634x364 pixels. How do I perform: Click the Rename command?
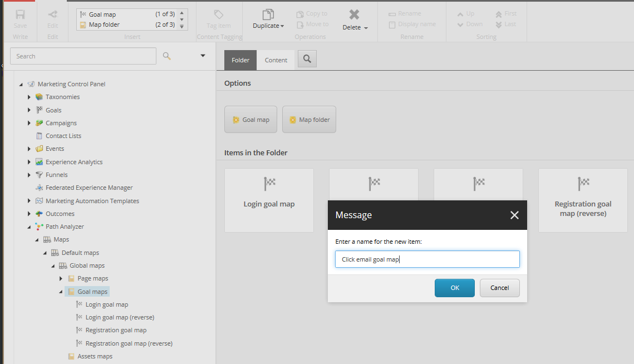pos(405,14)
